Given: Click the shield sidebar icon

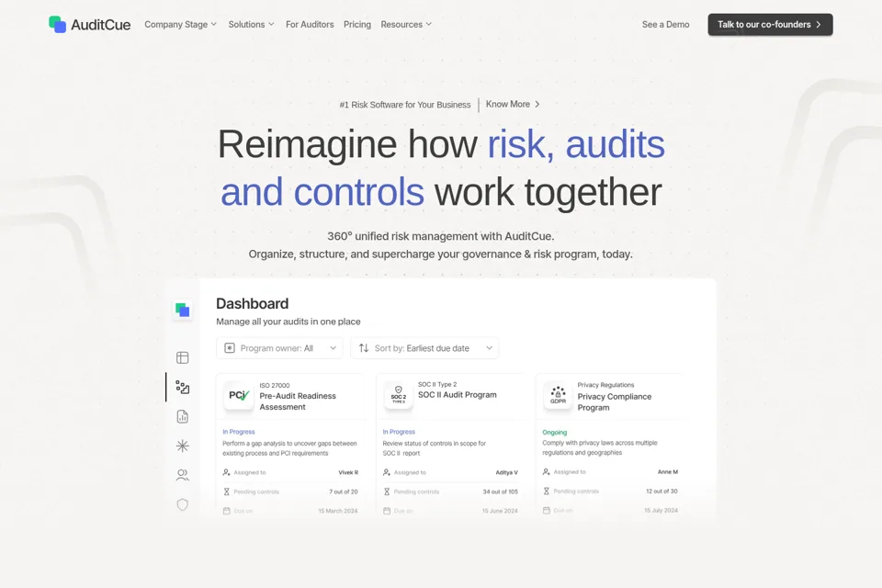Looking at the screenshot, I should pos(182,504).
